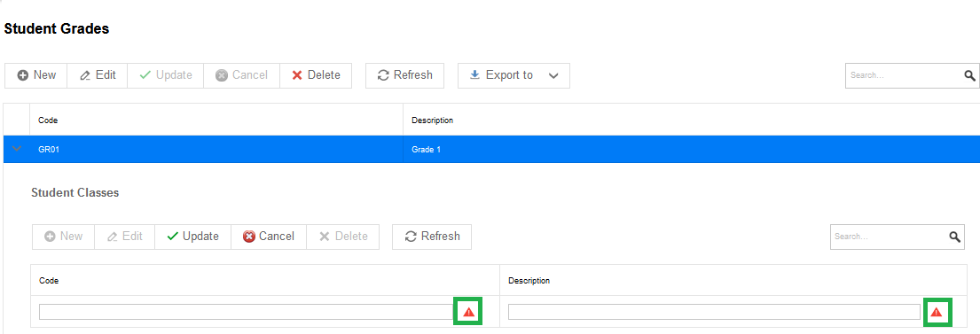Viewport: 980px width, 334px height.
Task: Open the Export to dropdown
Action: tap(514, 75)
